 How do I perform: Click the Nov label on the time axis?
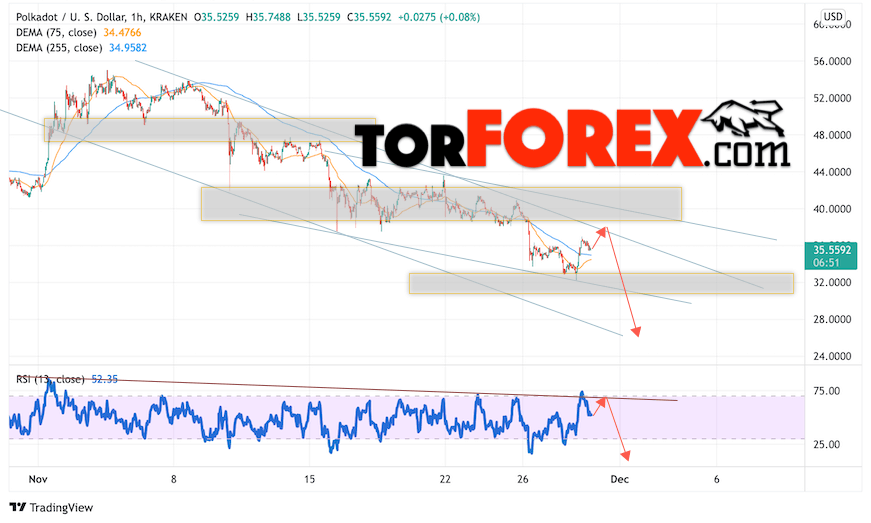point(38,479)
